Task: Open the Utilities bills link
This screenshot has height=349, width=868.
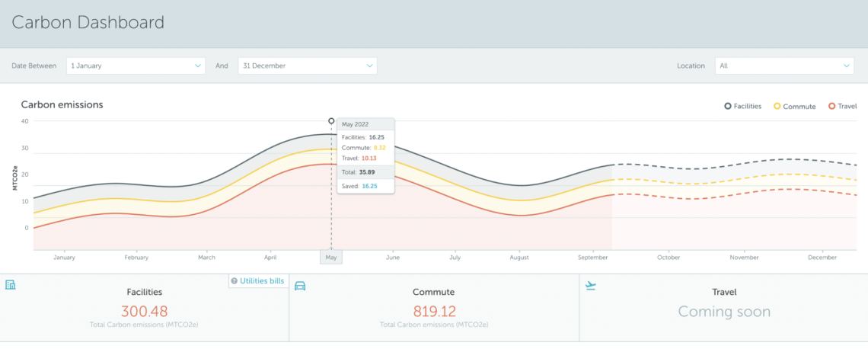Action: point(262,281)
